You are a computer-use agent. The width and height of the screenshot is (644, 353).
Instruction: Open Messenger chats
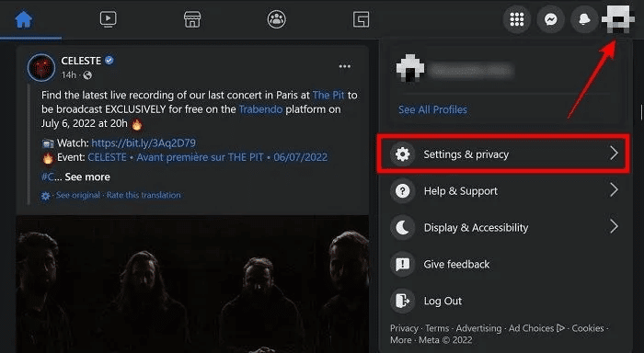click(x=550, y=19)
